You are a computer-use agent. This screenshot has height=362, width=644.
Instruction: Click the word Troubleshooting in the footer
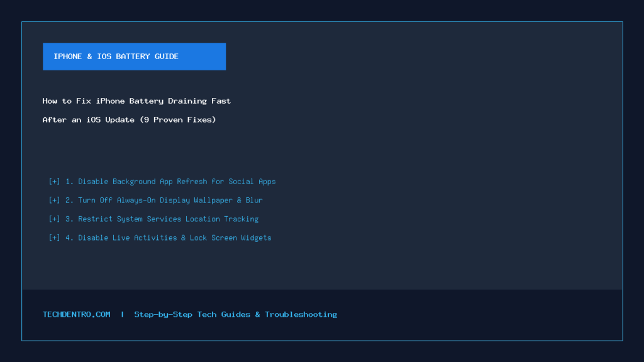pos(301,314)
